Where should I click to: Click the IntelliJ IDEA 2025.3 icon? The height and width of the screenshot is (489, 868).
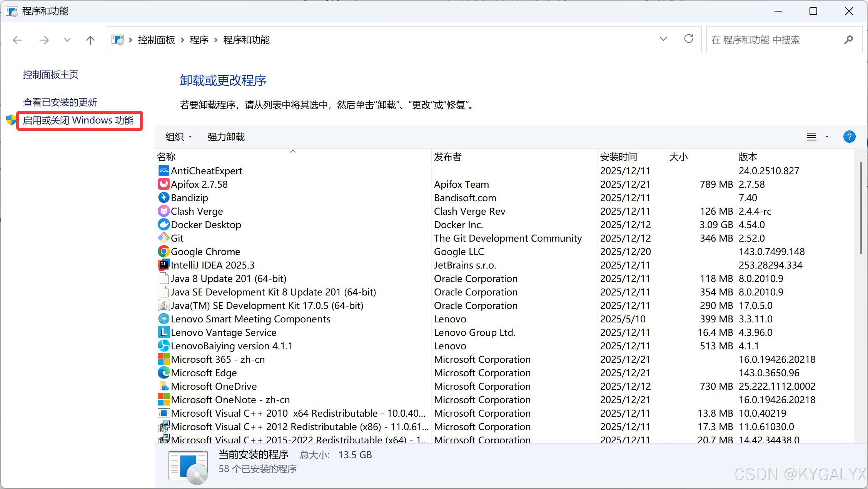coord(164,265)
